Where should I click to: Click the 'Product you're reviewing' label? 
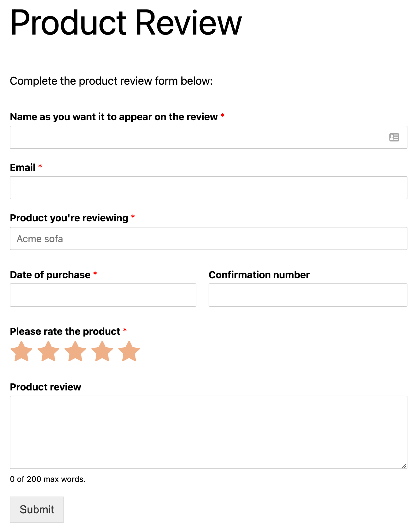pos(69,218)
